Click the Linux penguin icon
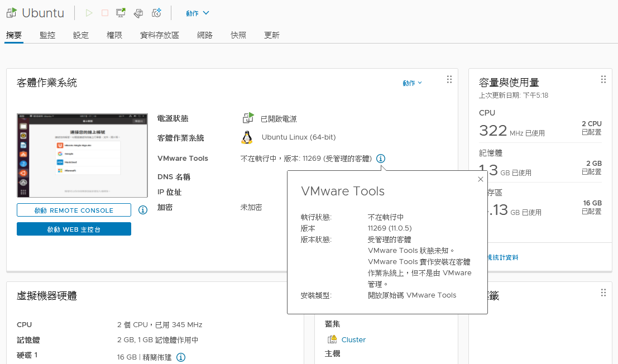 click(x=247, y=137)
